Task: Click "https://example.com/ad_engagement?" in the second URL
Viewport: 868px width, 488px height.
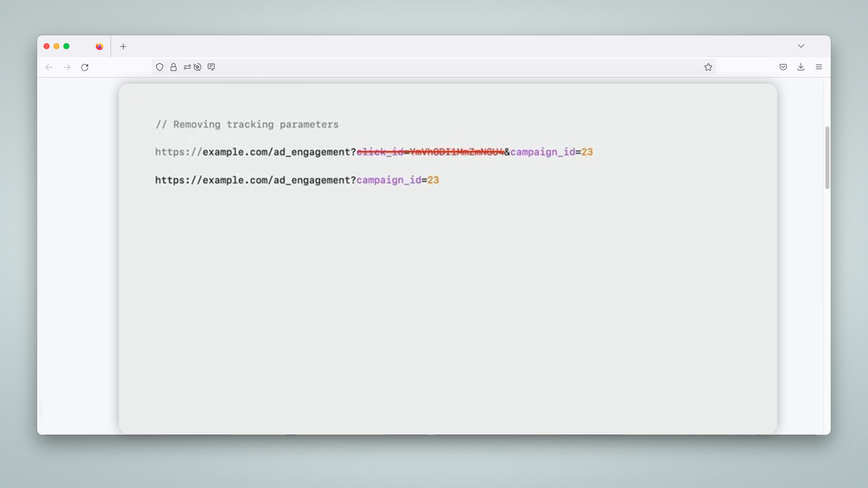Action: pyautogui.click(x=255, y=180)
